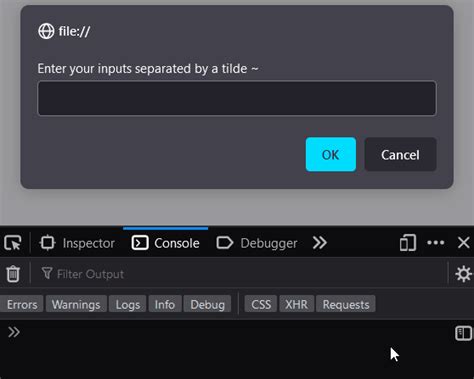Toggle the CSS filter
474x379 pixels.
261,304
